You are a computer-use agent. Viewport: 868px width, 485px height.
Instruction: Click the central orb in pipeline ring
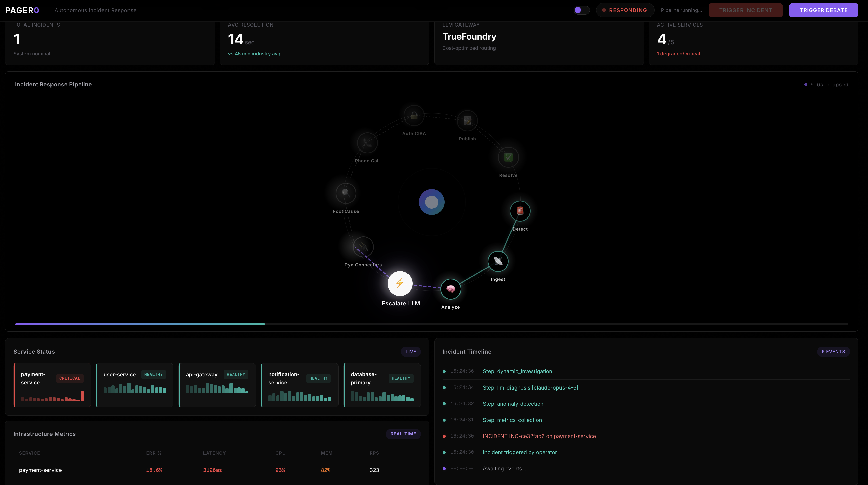[x=431, y=202]
